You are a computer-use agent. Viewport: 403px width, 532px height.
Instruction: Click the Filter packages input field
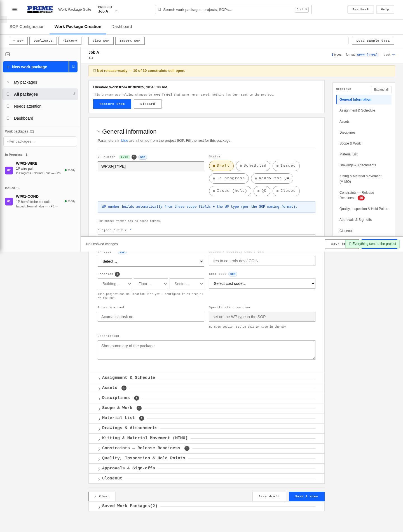click(x=40, y=141)
